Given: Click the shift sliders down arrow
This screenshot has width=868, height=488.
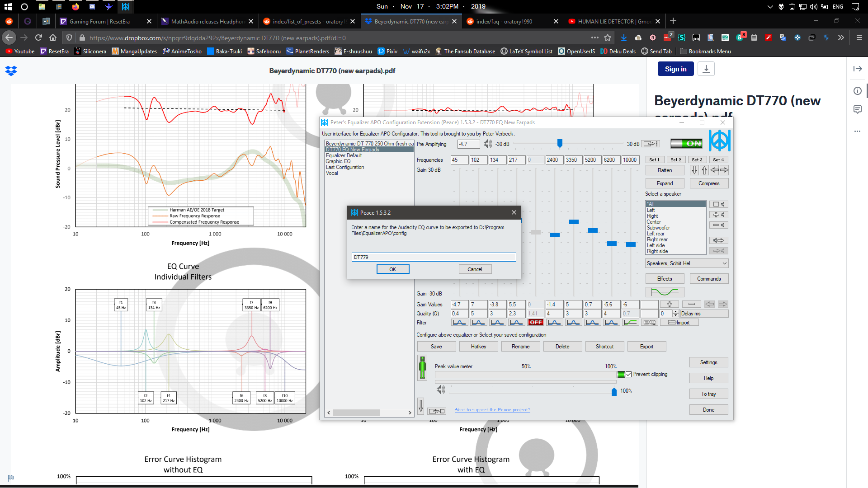Looking at the screenshot, I should point(694,170).
